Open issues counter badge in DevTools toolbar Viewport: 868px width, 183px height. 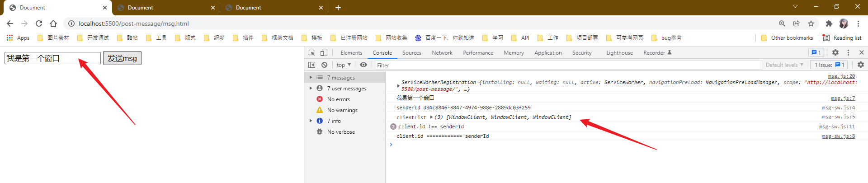[816, 53]
